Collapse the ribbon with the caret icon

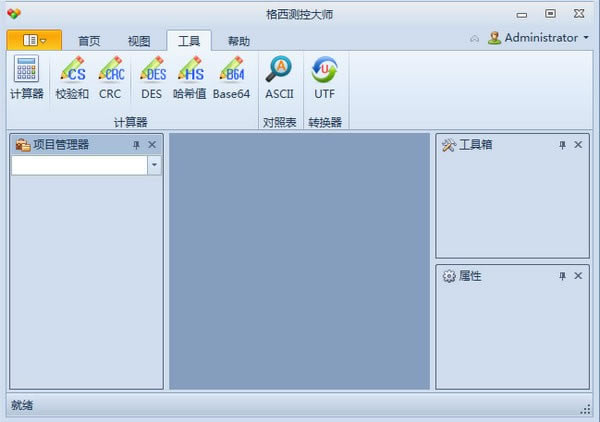474,38
